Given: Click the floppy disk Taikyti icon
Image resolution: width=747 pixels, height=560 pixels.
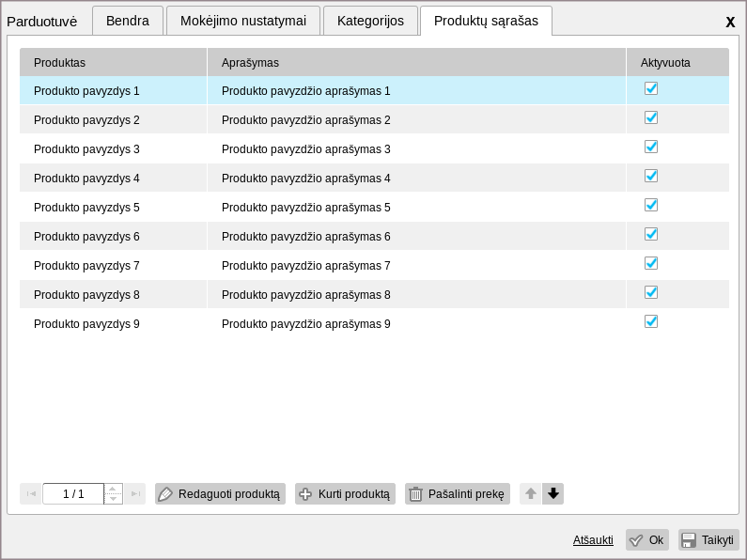Looking at the screenshot, I should [689, 540].
